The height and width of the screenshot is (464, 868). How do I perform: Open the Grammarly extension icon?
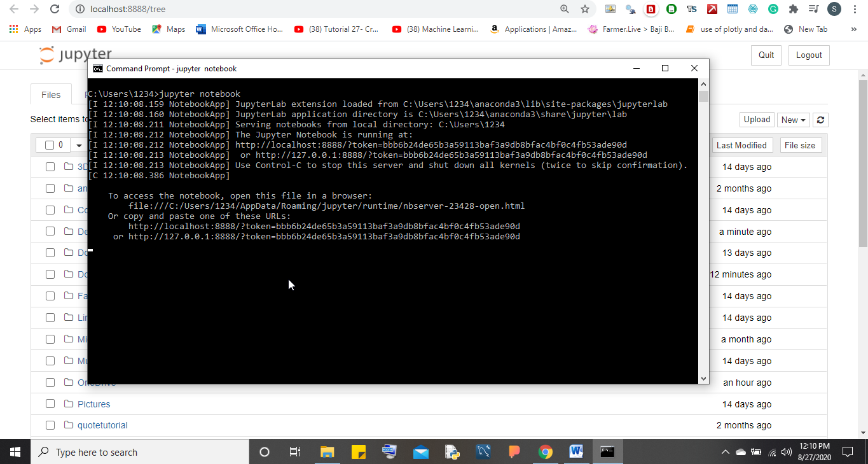773,9
